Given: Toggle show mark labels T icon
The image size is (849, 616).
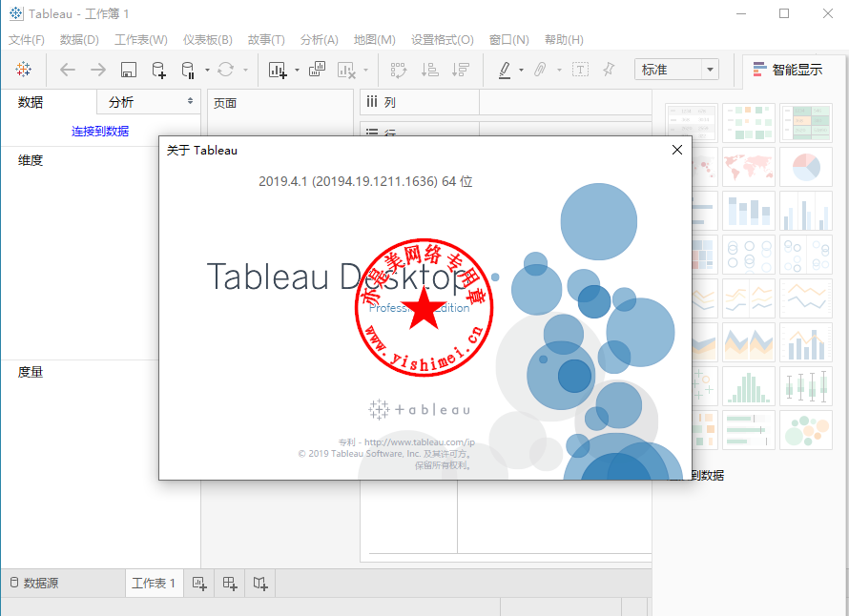Looking at the screenshot, I should click(580, 70).
